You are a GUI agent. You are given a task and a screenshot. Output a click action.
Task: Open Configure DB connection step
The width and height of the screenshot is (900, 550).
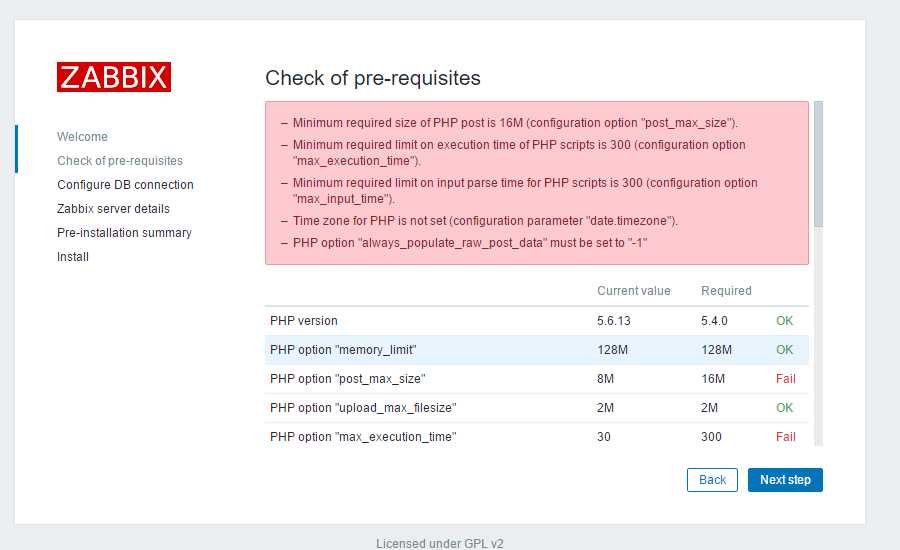[x=125, y=185]
